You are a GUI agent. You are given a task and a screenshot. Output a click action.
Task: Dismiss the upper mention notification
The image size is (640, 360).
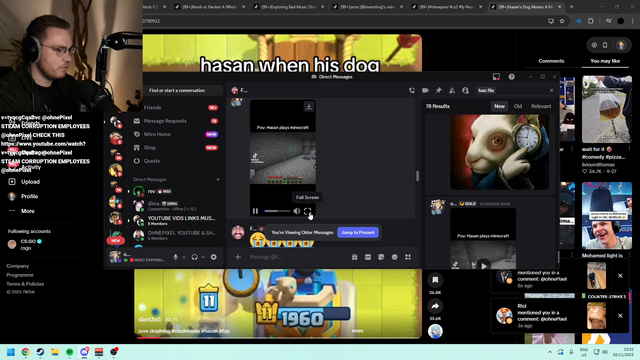point(620,276)
